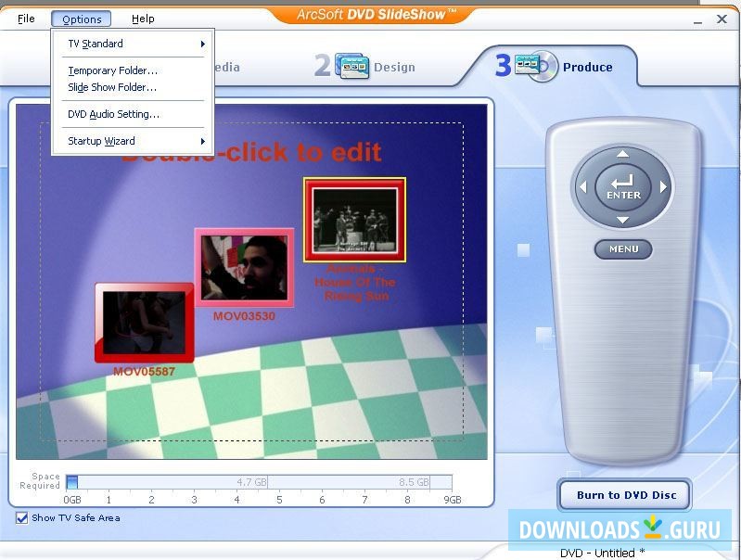Click the remote up arrow
Viewport: 741px width, 560px height.
pos(623,154)
